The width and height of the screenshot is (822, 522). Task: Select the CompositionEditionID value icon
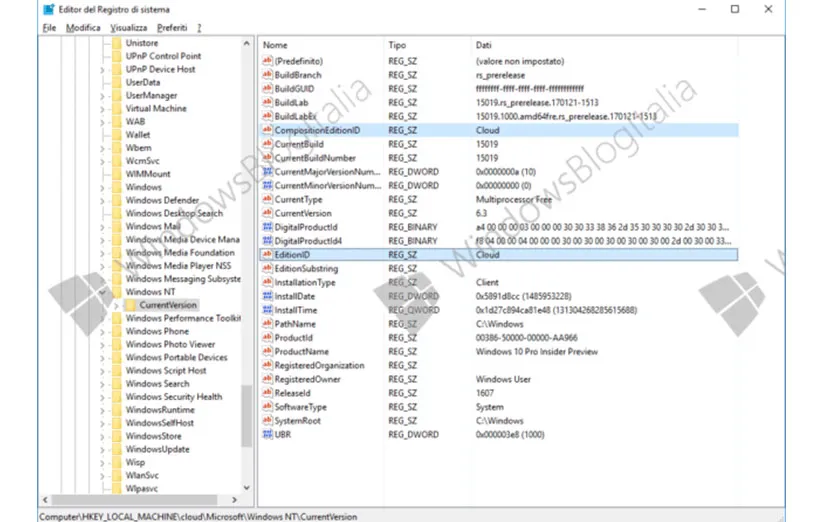click(267, 130)
